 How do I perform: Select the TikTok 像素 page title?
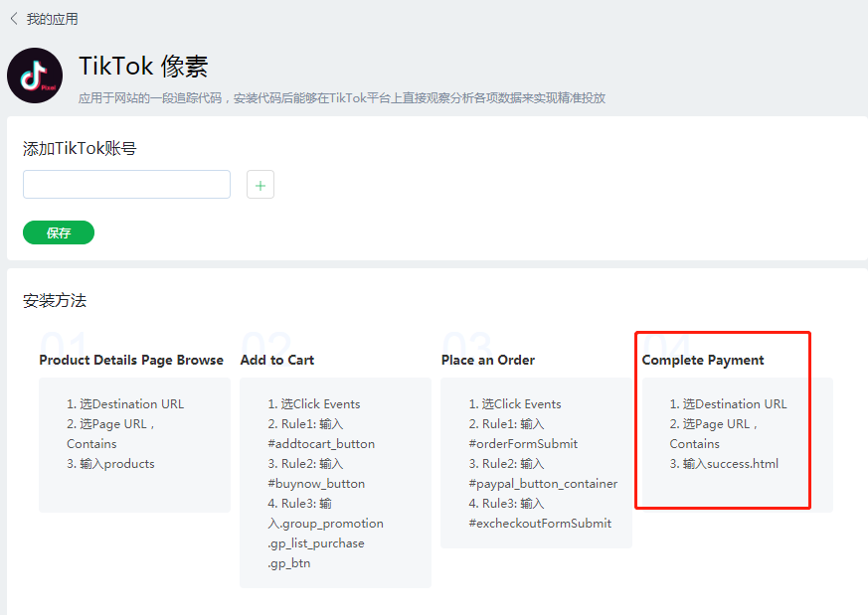143,67
